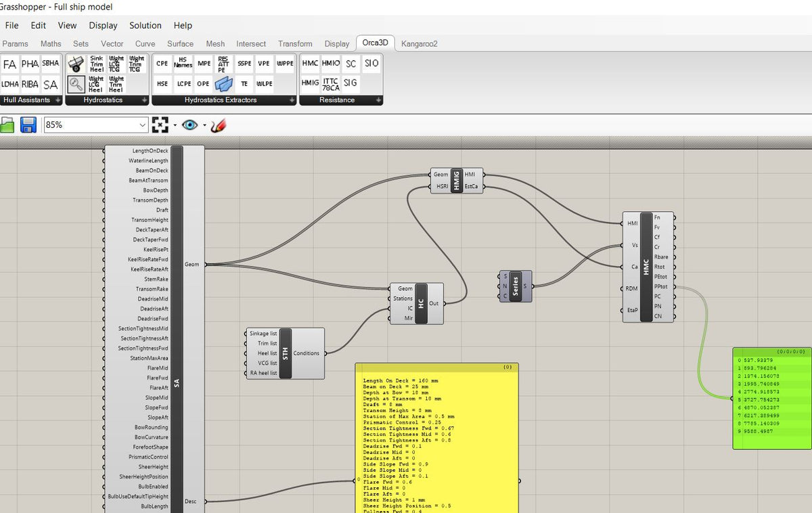
Task: Open the File menu
Action: point(12,25)
